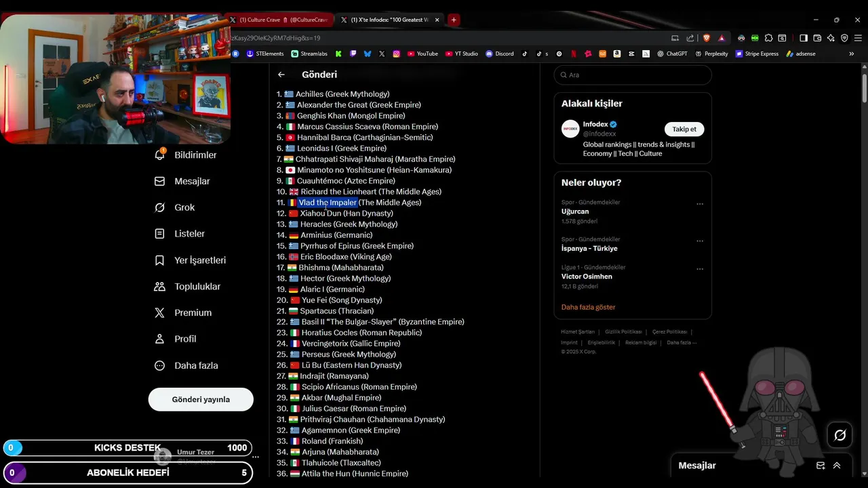Image resolution: width=868 pixels, height=488 pixels.
Task: Open the Yer İşaretleri bookmark icon
Action: tap(160, 260)
